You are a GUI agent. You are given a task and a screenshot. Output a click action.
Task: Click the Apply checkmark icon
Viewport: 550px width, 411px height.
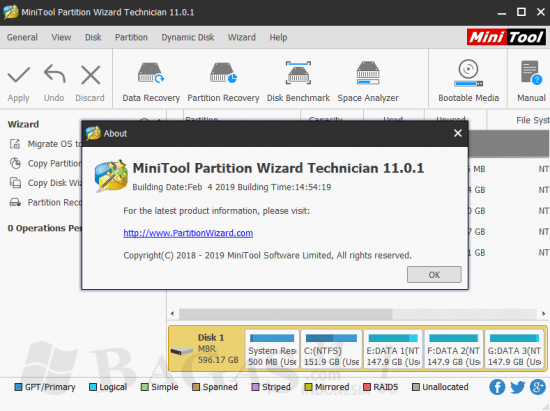(x=19, y=75)
